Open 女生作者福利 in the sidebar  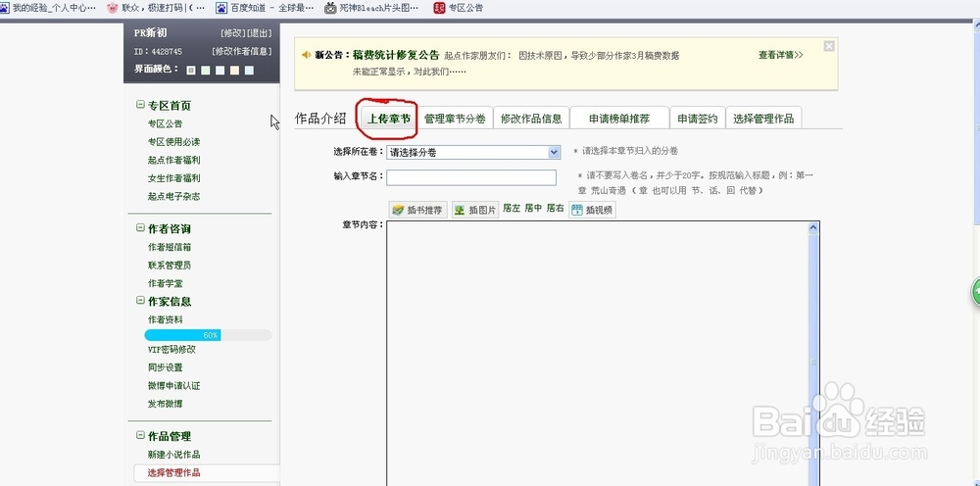click(173, 178)
